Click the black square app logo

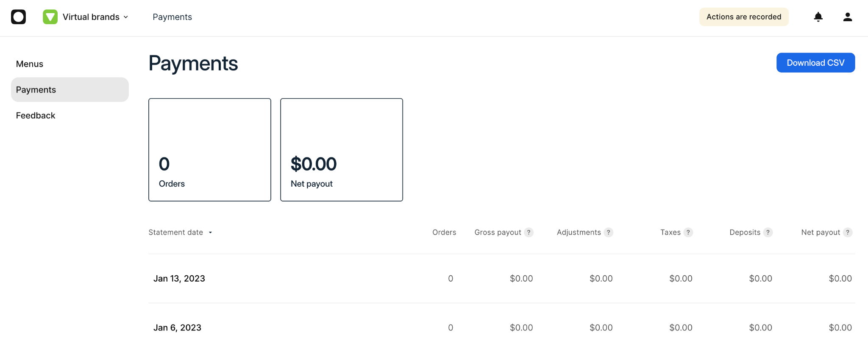tap(18, 17)
